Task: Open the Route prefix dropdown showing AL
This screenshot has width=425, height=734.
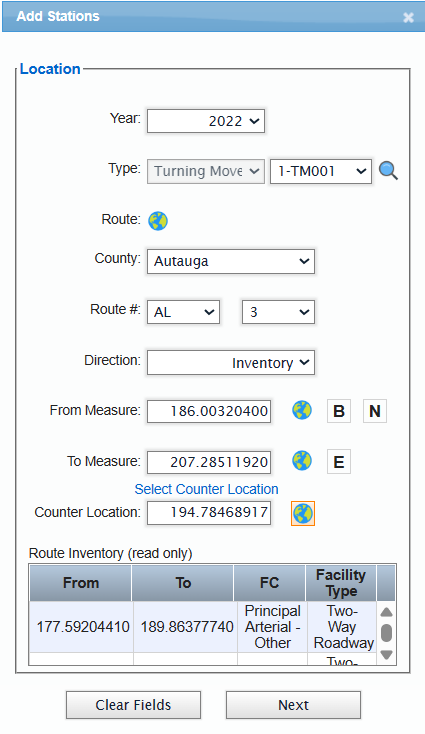Action: [x=183, y=312]
